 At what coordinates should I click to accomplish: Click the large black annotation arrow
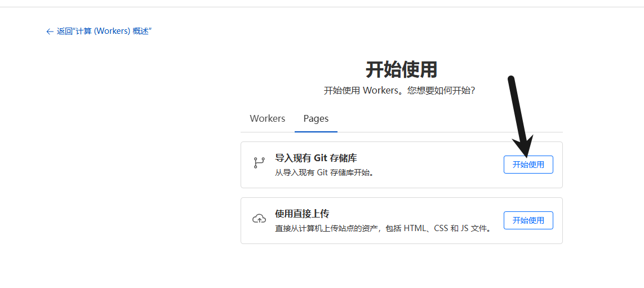point(517,113)
